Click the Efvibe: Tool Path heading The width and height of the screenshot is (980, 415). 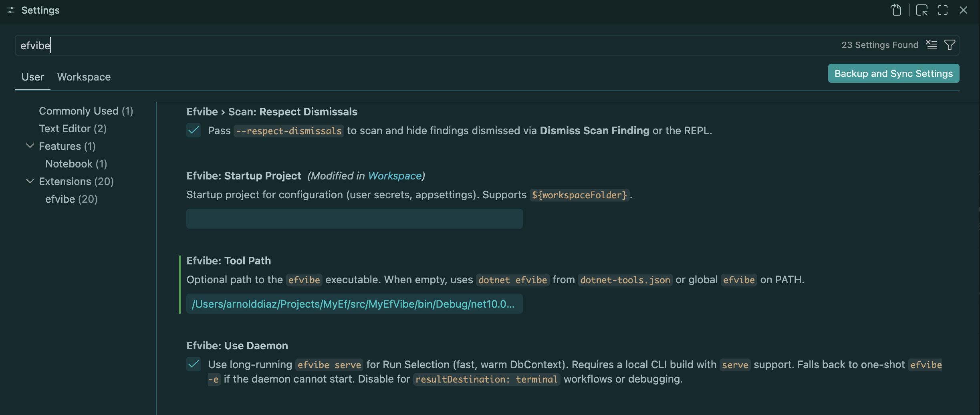pos(228,261)
